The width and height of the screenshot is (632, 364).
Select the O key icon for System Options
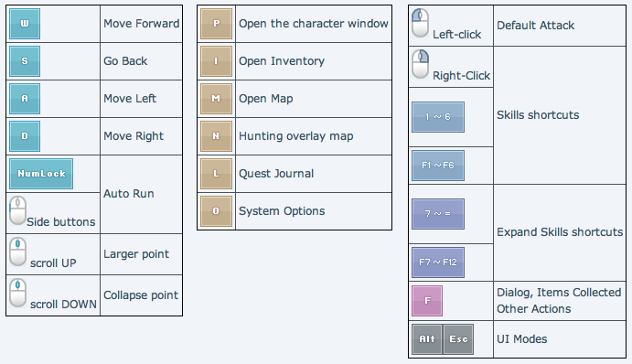click(x=217, y=211)
